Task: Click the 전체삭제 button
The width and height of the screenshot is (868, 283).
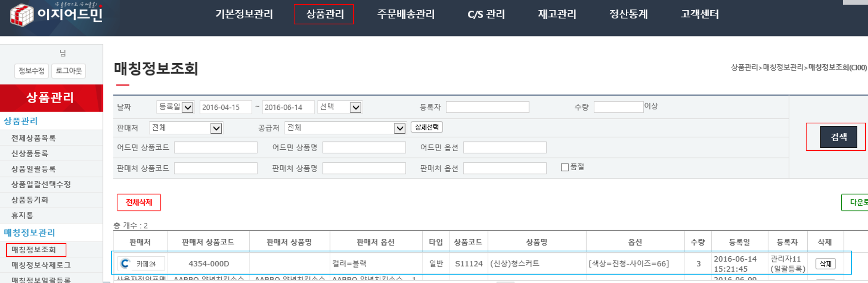Action: [x=139, y=202]
